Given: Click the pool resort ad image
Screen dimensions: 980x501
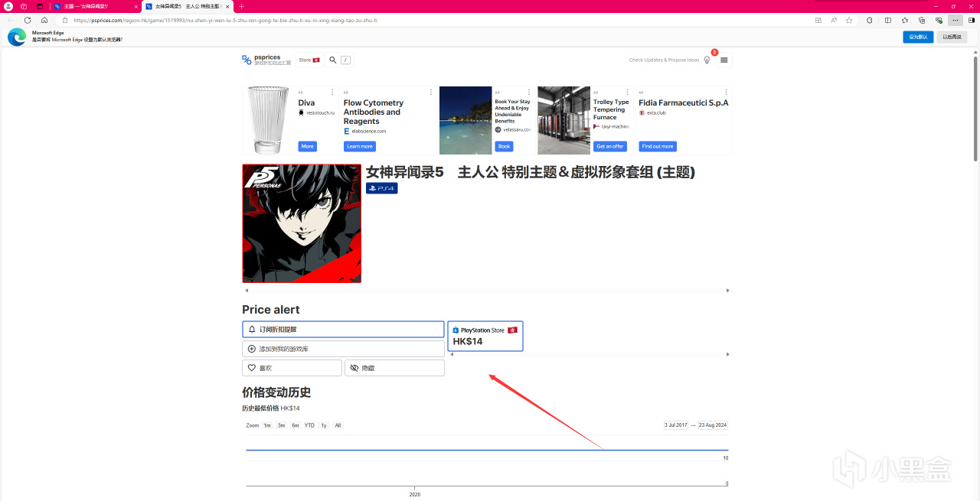Looking at the screenshot, I should [x=465, y=120].
